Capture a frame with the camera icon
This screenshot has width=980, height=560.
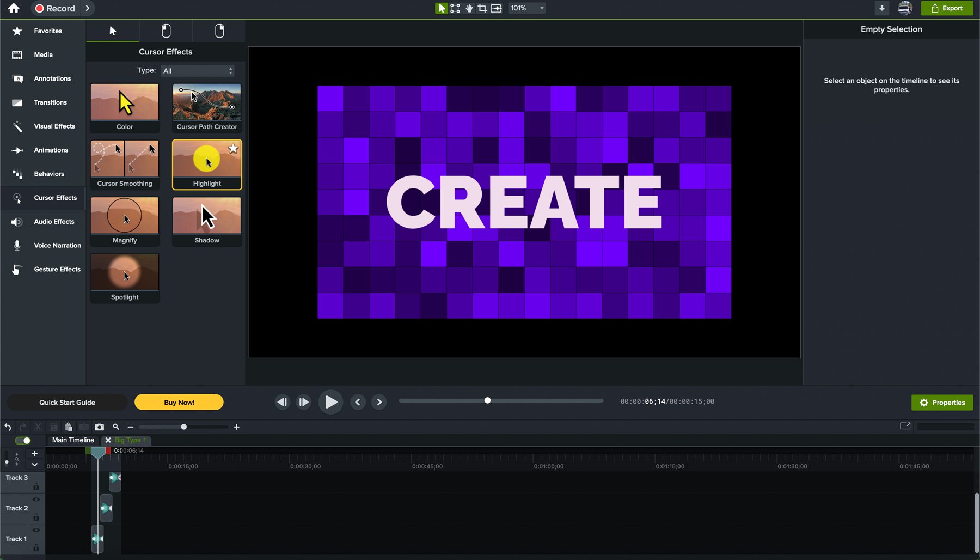[100, 427]
